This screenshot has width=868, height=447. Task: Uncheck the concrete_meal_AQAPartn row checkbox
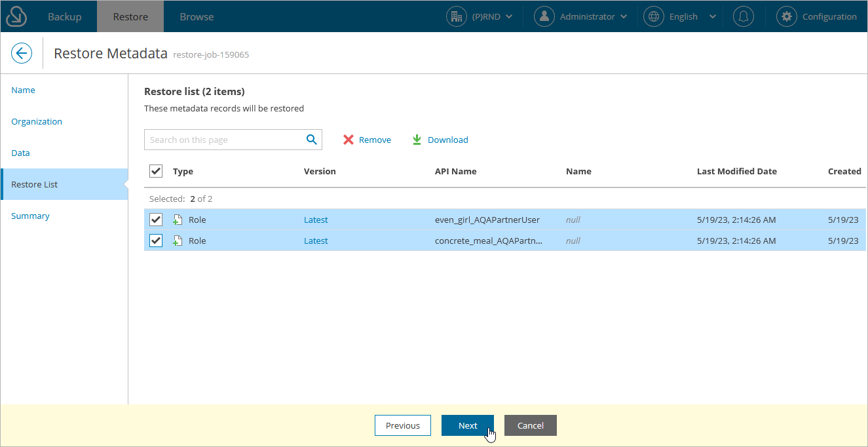click(x=156, y=241)
